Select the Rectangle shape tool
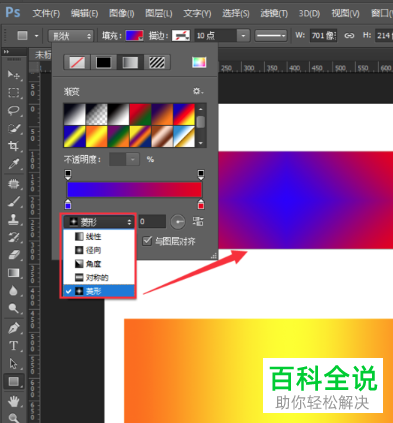 [x=13, y=381]
